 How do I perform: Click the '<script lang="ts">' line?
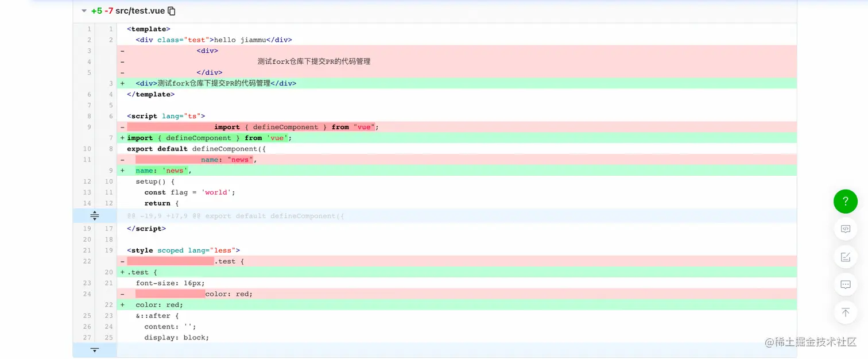(456, 116)
